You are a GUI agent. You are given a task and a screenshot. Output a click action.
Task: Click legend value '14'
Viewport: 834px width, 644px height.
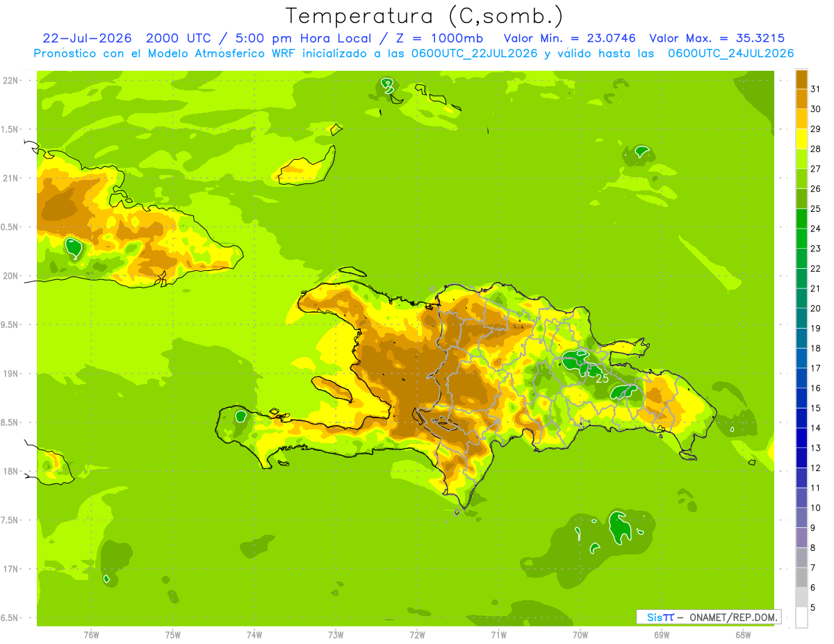pyautogui.click(x=816, y=429)
